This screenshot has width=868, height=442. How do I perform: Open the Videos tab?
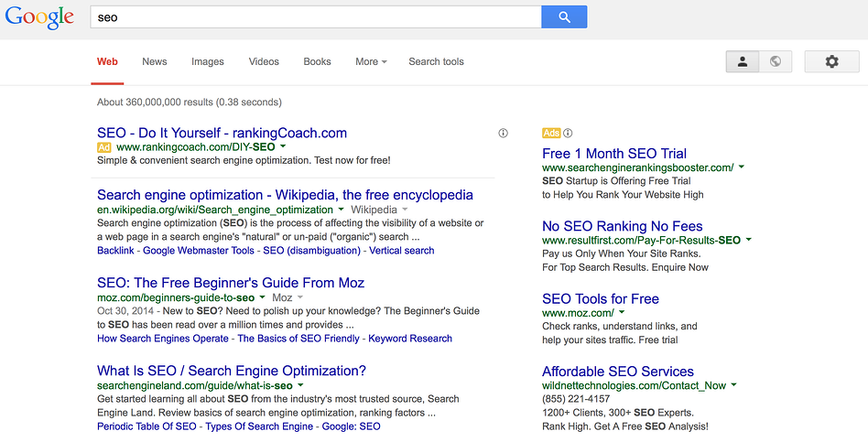point(264,61)
